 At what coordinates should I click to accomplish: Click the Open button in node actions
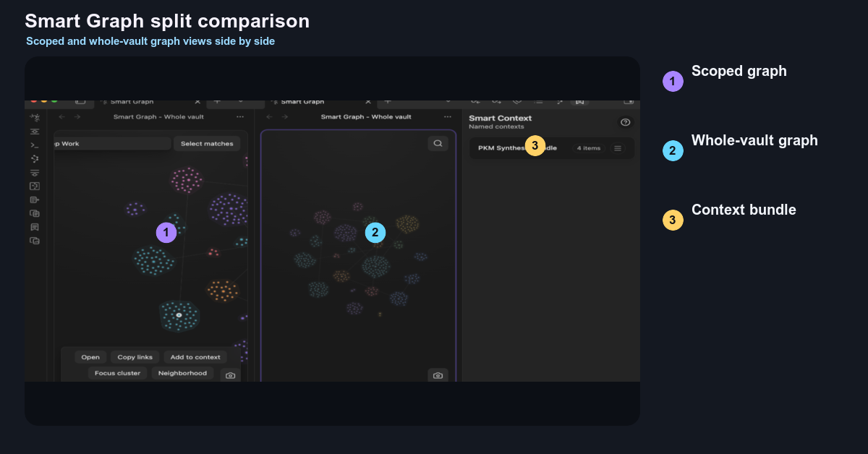pyautogui.click(x=90, y=357)
